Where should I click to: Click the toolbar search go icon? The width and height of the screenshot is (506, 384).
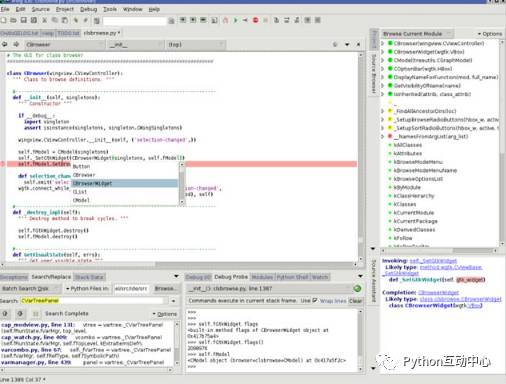coord(171,21)
